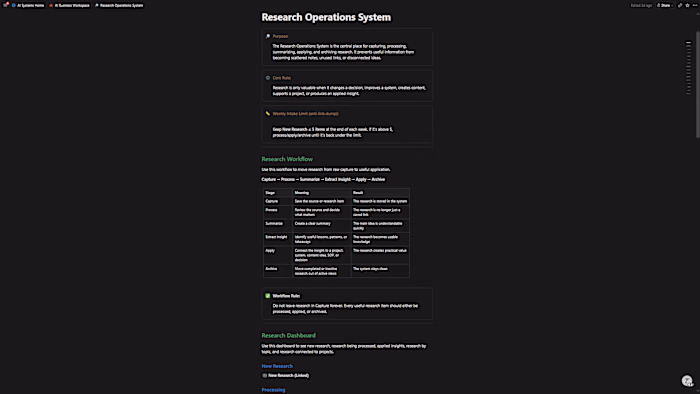The height and width of the screenshot is (394, 700).
Task: Click the Core Rule callout gear icon
Action: pyautogui.click(x=268, y=78)
